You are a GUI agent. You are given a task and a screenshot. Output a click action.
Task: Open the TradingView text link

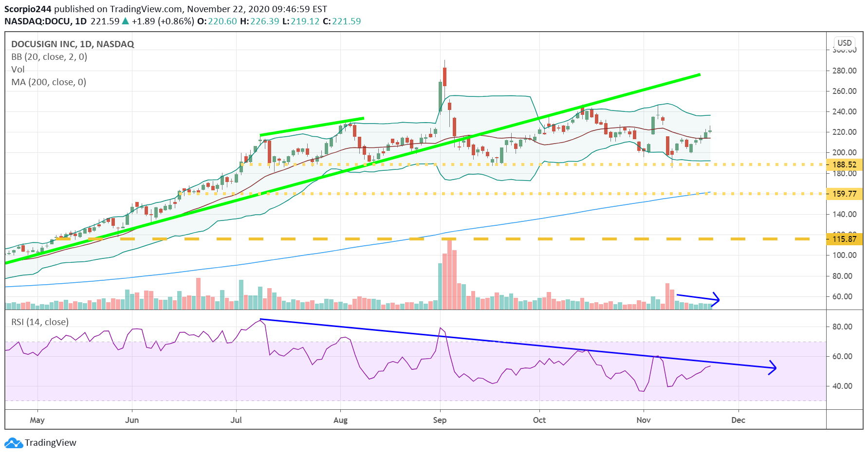pyautogui.click(x=51, y=443)
